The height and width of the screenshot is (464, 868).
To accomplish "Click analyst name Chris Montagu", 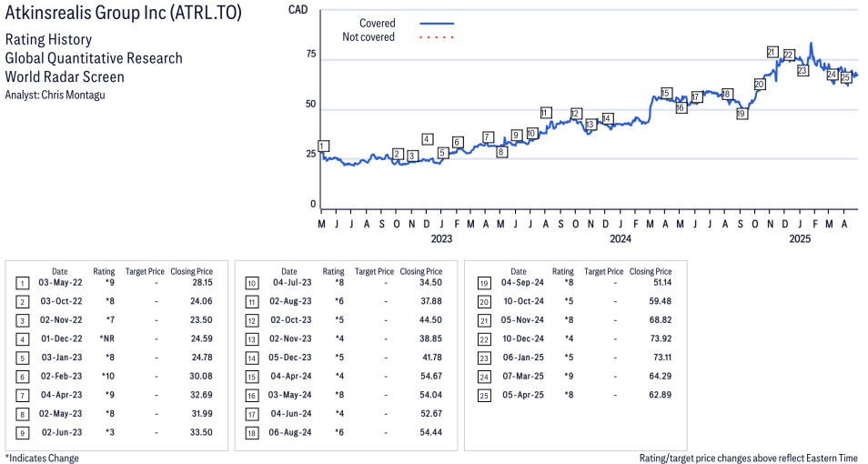I will [73, 95].
